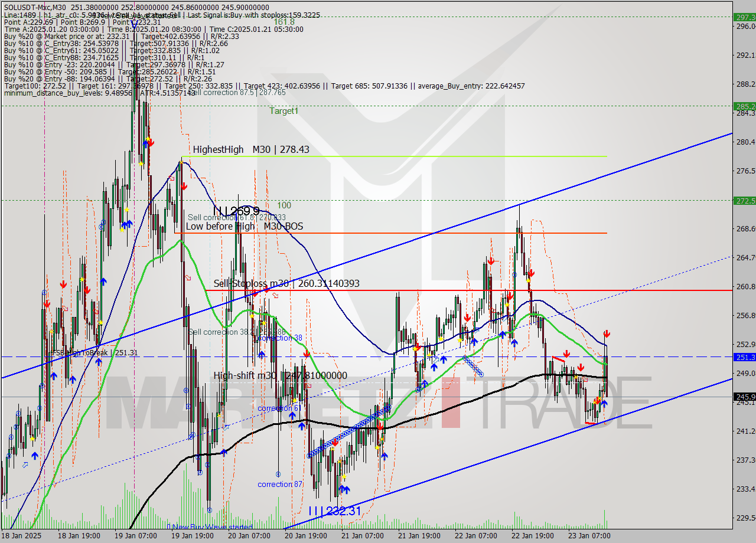
Task: Click the SOLUSDT-Mxc,M30 chart title text
Action: [36, 7]
